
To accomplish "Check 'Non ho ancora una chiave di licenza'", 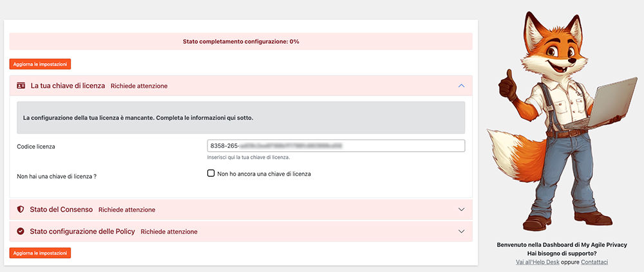I will pos(211,174).
